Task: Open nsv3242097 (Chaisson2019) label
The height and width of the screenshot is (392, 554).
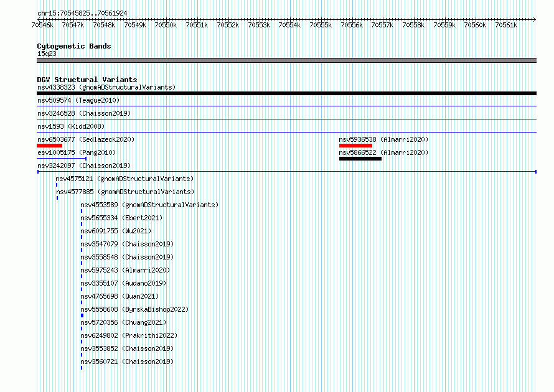Action: pos(84,166)
